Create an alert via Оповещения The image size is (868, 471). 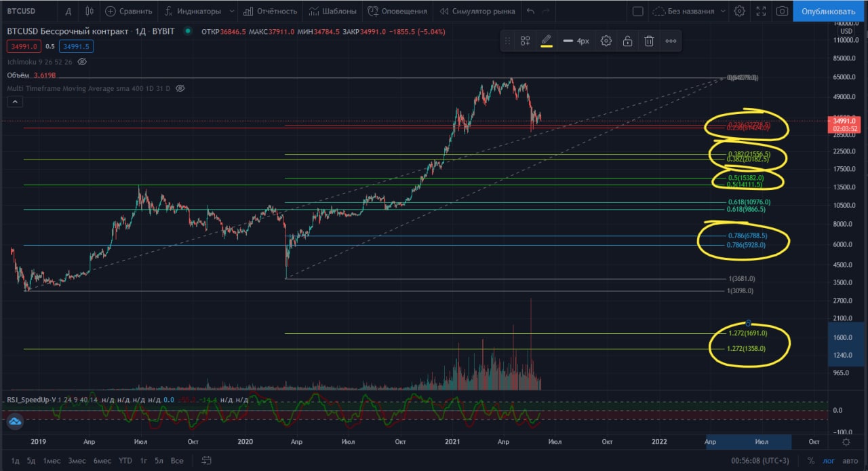coord(397,11)
